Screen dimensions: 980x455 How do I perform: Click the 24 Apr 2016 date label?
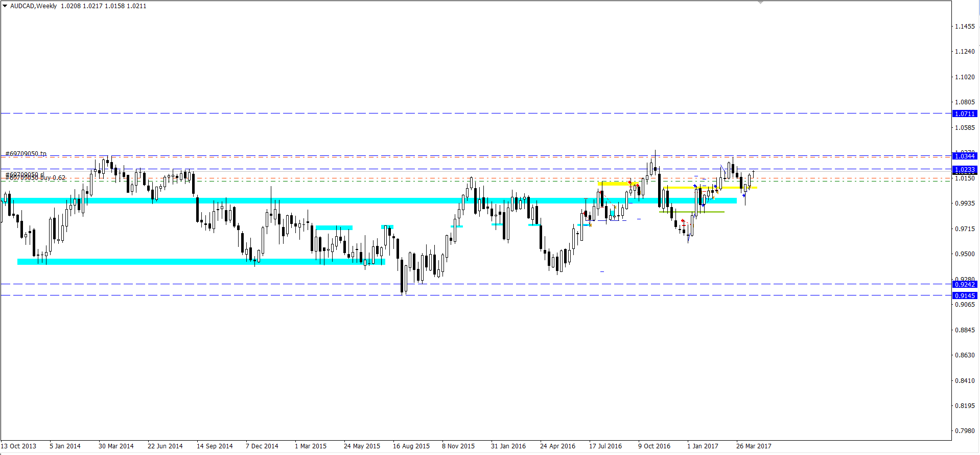557,446
